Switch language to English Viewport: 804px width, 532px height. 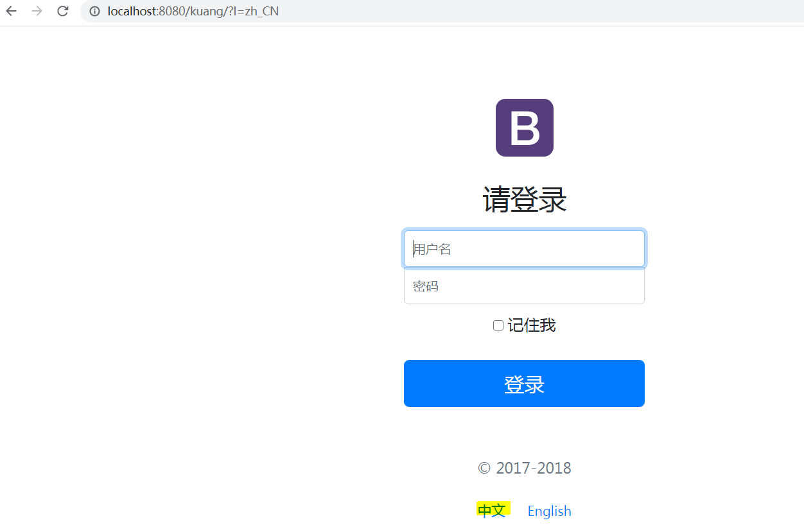pos(549,511)
